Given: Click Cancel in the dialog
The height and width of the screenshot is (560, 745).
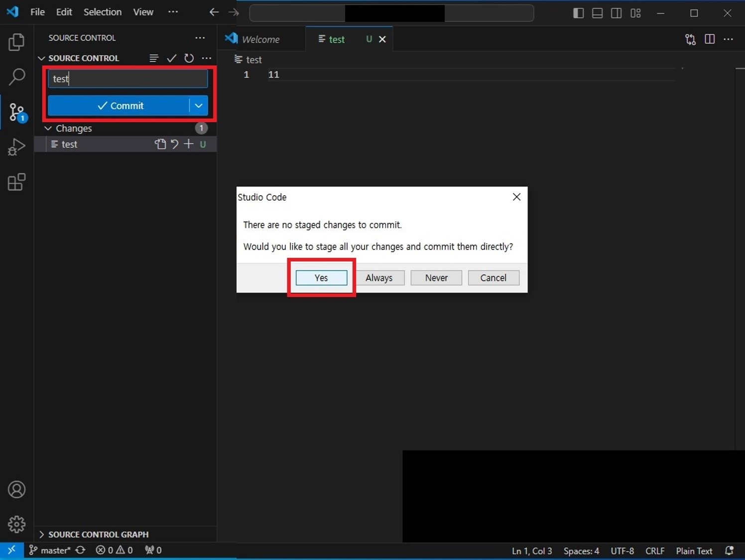Looking at the screenshot, I should [494, 278].
